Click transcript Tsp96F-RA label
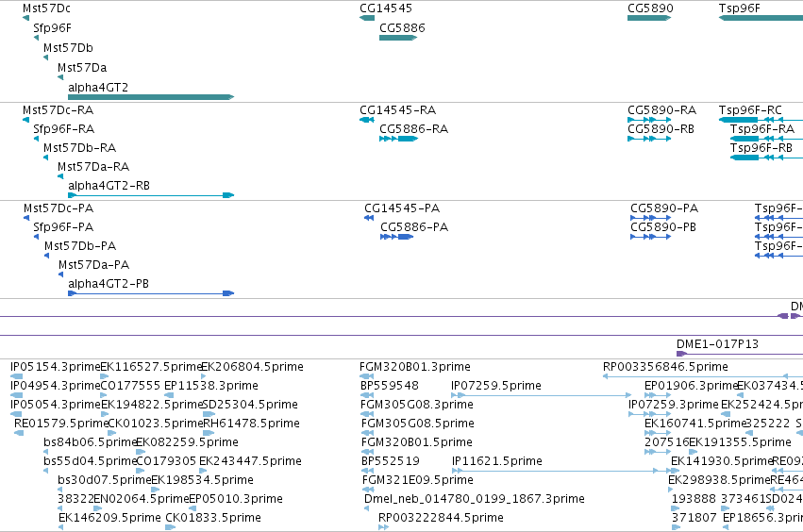Screen dimensions: 803x532 pyautogui.click(x=762, y=129)
